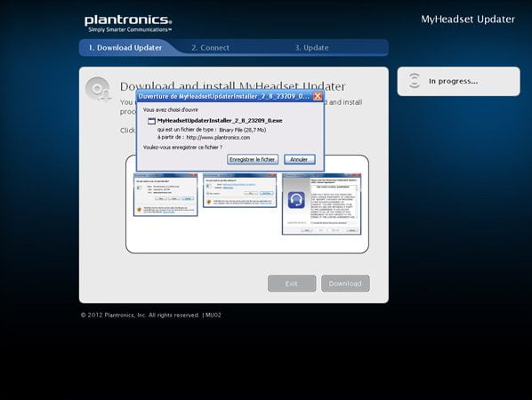The width and height of the screenshot is (532, 400).
Task: Click the Exit button
Action: tap(292, 284)
